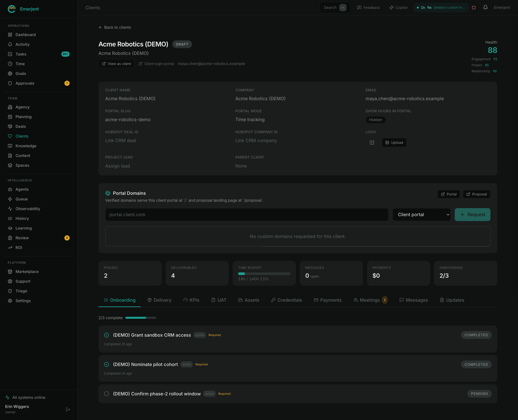This screenshot has height=420, width=518.
Task: Go to Tasks in the sidebar
Action: pos(39,54)
